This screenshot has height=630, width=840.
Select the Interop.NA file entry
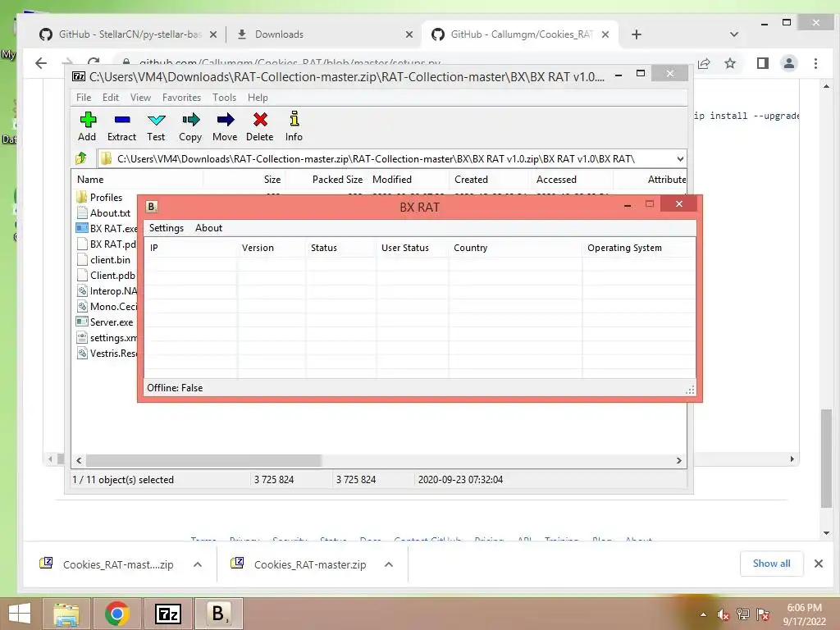click(107, 291)
